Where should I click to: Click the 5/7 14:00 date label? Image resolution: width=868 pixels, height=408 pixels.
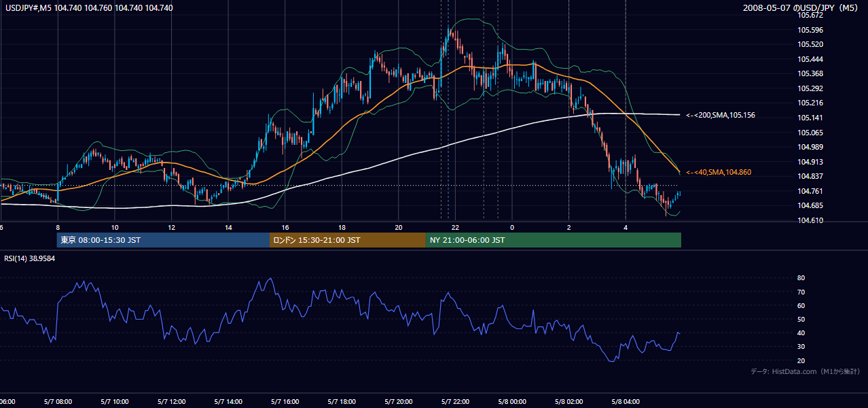tap(228, 401)
